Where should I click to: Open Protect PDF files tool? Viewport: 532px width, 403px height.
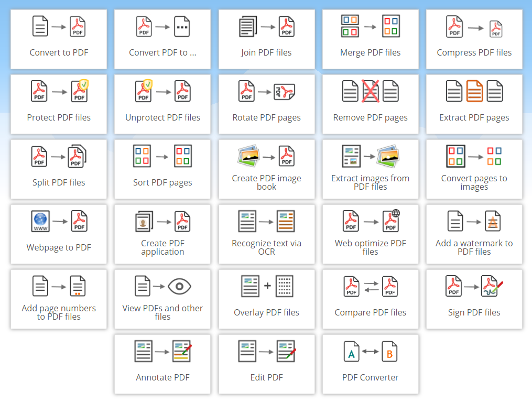pyautogui.click(x=59, y=104)
